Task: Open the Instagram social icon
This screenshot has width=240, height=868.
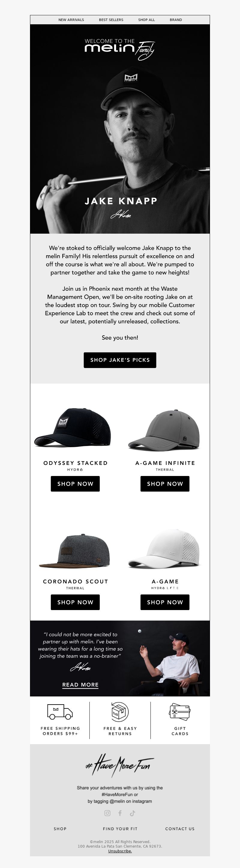Action: 107,813
